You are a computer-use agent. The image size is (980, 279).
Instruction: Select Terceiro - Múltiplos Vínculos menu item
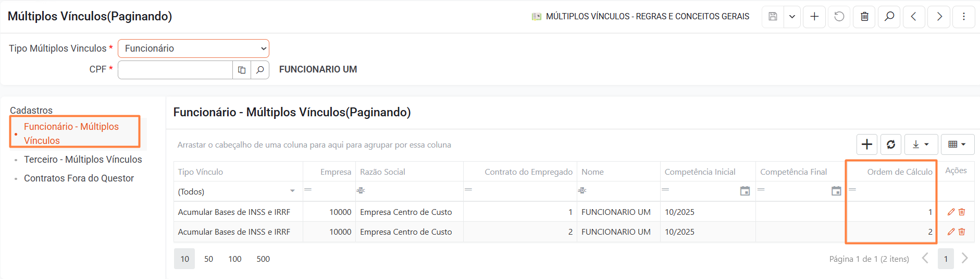point(83,160)
